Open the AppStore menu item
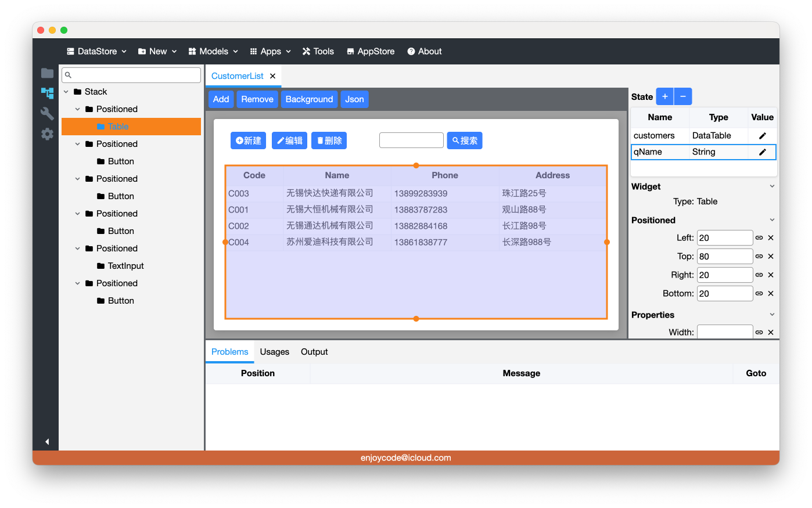Screen dimensions: 812x508 [x=371, y=52]
